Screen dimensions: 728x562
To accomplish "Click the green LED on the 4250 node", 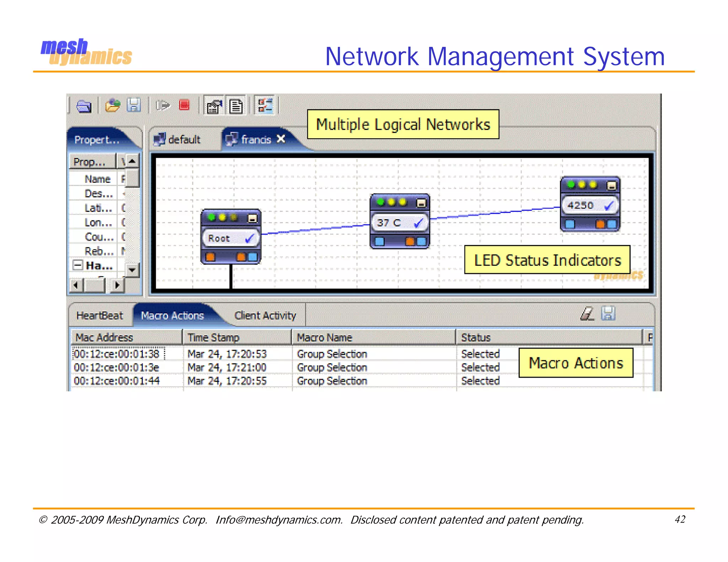I will point(571,184).
